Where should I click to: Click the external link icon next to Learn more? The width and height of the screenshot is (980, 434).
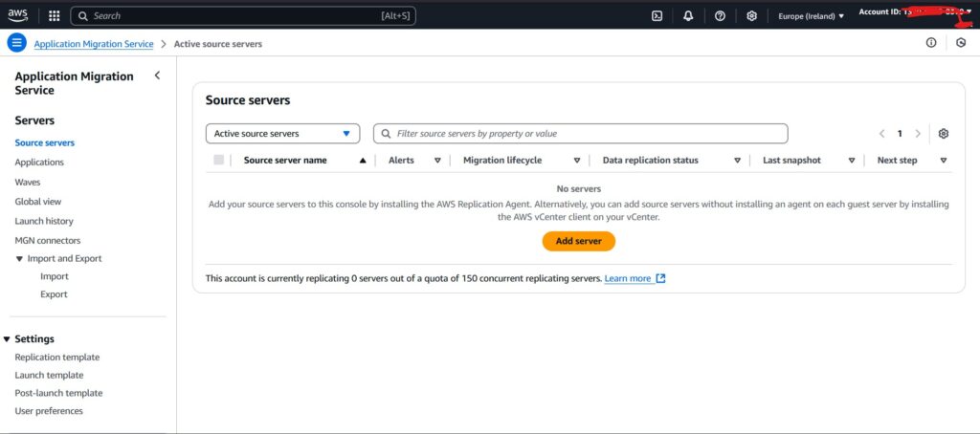[660, 278]
